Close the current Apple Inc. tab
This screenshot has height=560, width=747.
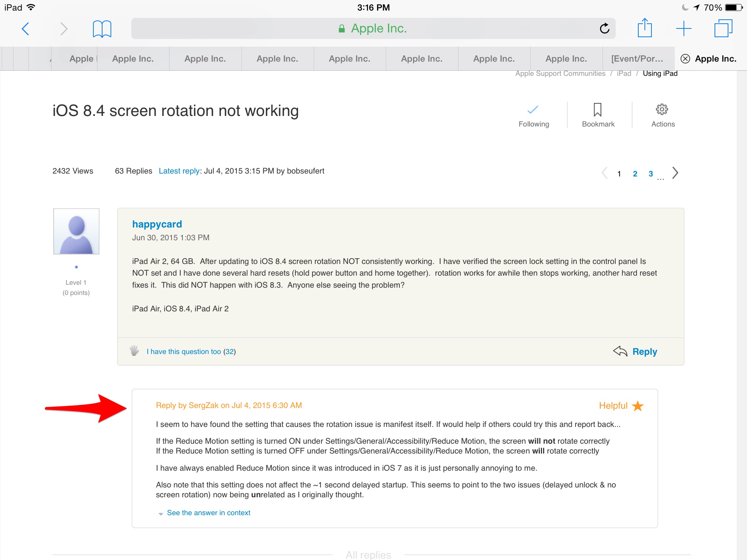point(685,59)
